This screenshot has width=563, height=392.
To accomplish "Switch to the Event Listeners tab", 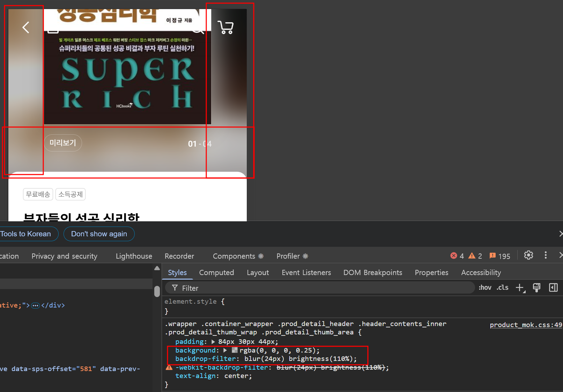I will pos(306,273).
